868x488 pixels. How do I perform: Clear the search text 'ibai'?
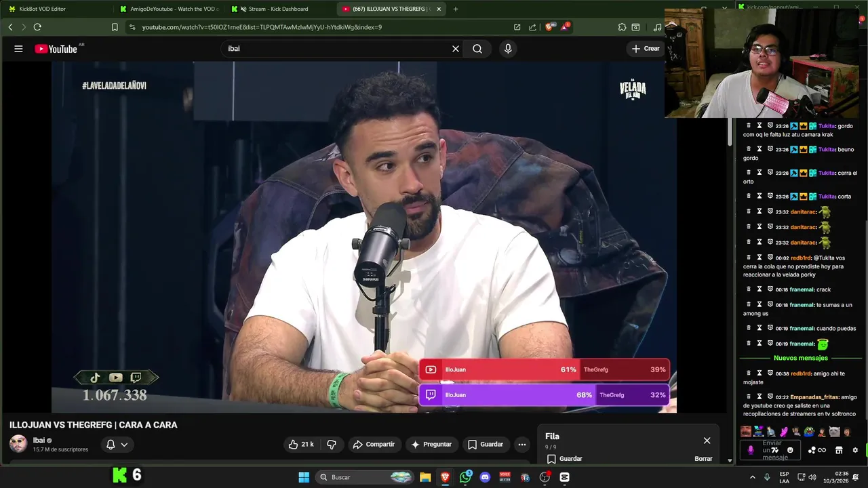click(456, 49)
